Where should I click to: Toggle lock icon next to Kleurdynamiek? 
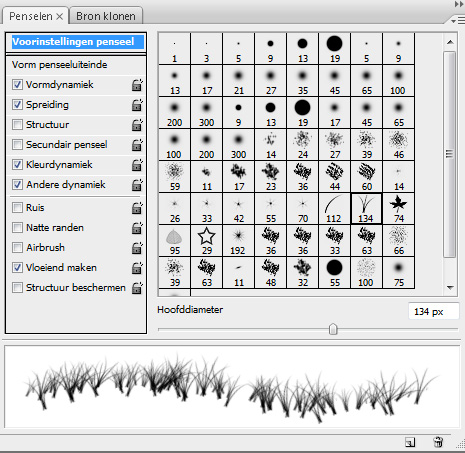(x=137, y=165)
